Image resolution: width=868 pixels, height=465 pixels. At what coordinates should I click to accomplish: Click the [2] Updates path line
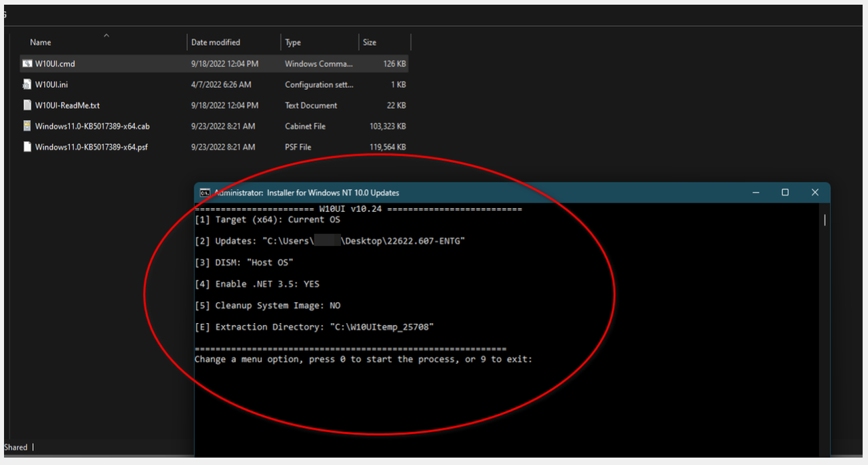point(330,241)
